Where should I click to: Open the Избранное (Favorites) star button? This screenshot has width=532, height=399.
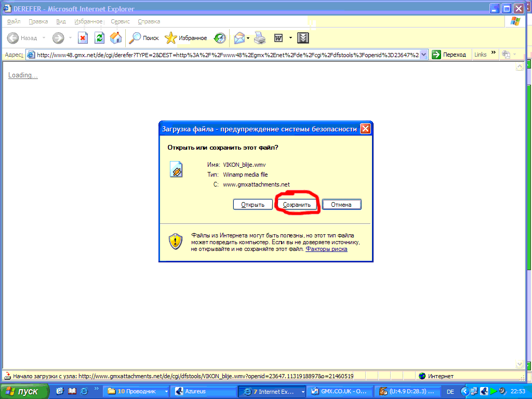186,38
